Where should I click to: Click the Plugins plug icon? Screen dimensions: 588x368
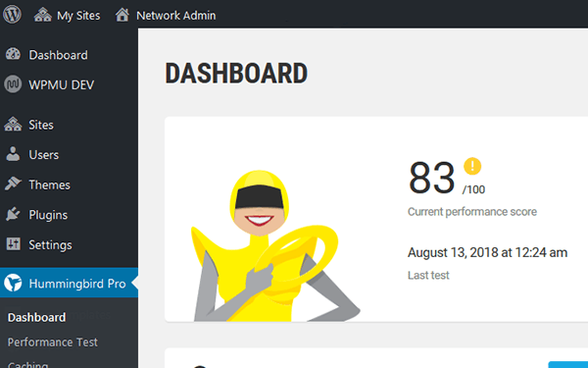tap(13, 214)
